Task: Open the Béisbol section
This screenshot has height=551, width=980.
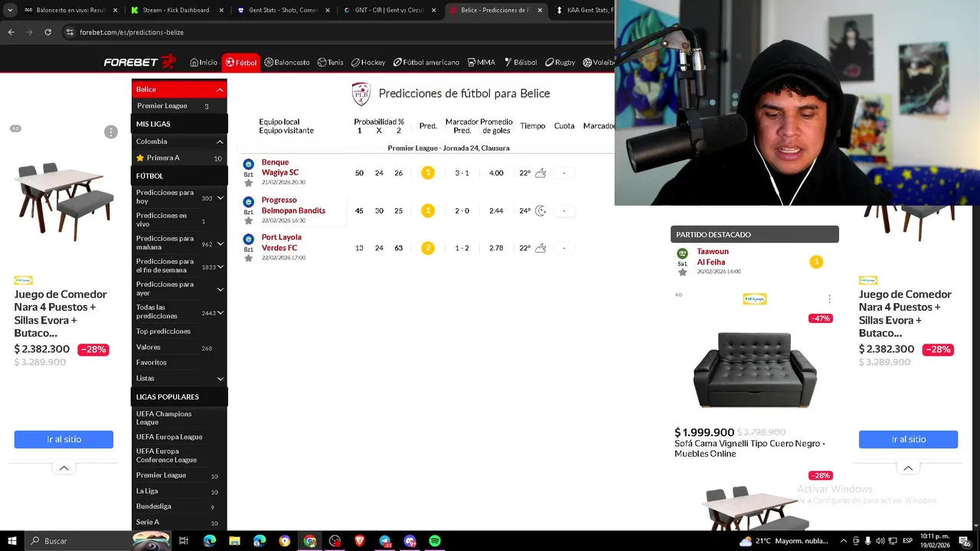Action: click(x=521, y=62)
